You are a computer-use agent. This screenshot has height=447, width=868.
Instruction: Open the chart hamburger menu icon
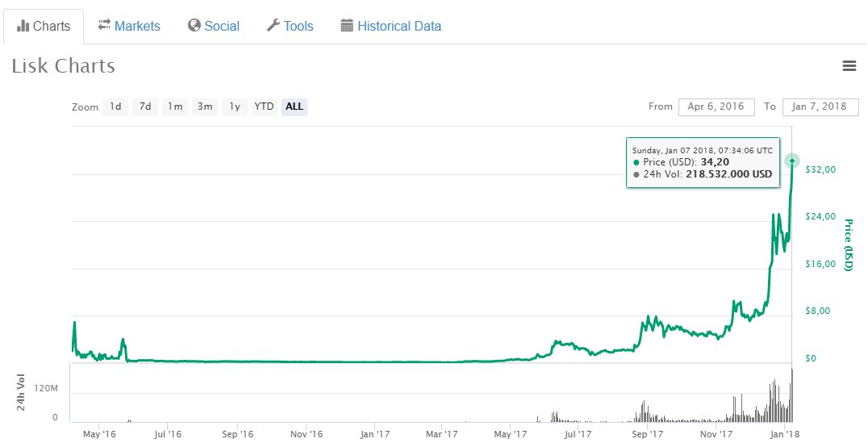coord(849,66)
